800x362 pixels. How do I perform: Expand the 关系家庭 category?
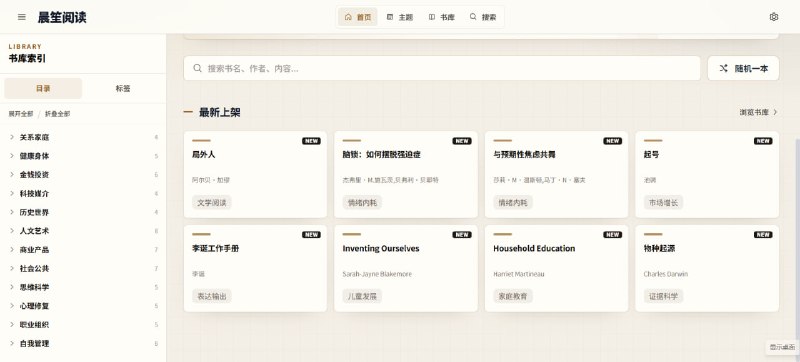coord(83,137)
